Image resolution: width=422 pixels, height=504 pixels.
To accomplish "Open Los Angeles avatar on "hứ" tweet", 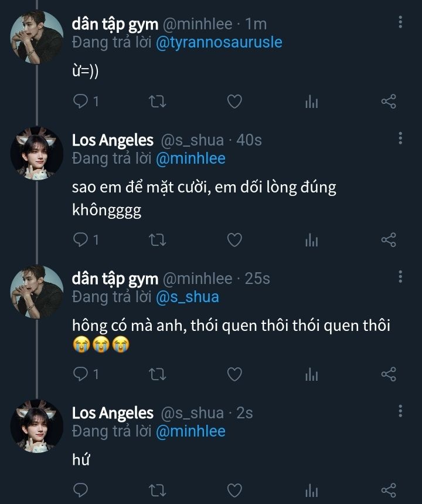I will pos(36,425).
